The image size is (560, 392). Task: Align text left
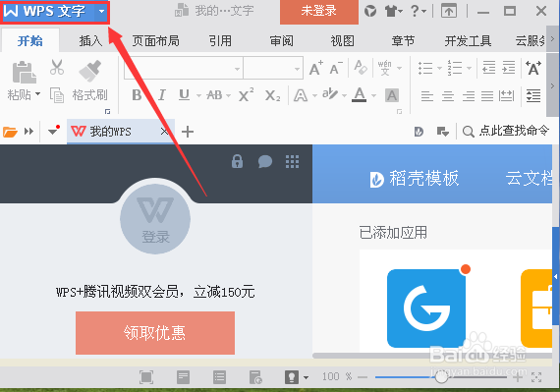(x=426, y=95)
